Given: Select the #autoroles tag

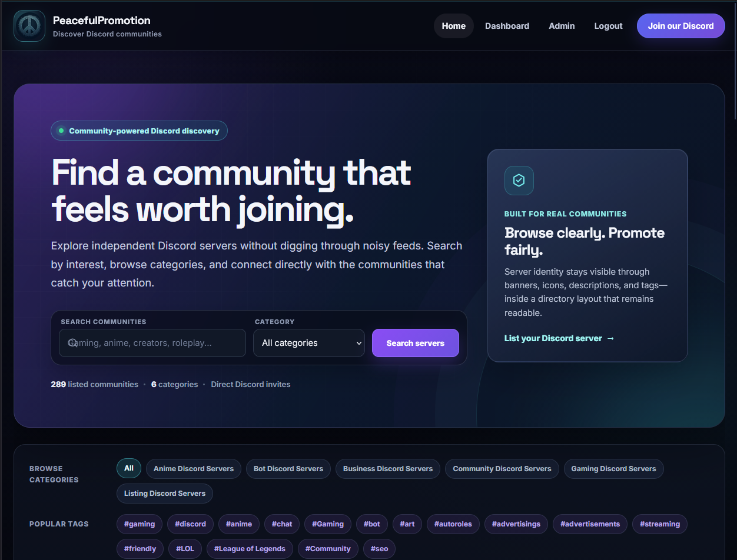Looking at the screenshot, I should click(453, 524).
